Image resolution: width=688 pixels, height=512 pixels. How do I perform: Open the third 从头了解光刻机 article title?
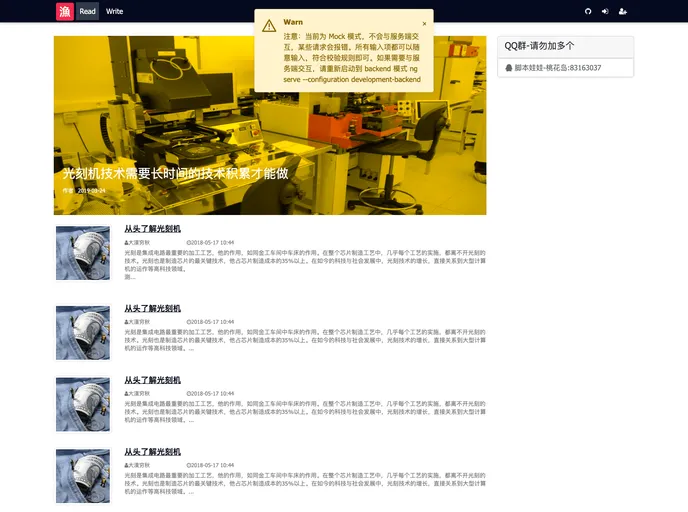point(152,380)
